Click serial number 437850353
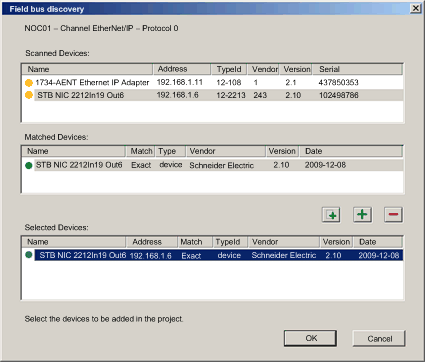This screenshot has height=363, width=426. tap(338, 82)
